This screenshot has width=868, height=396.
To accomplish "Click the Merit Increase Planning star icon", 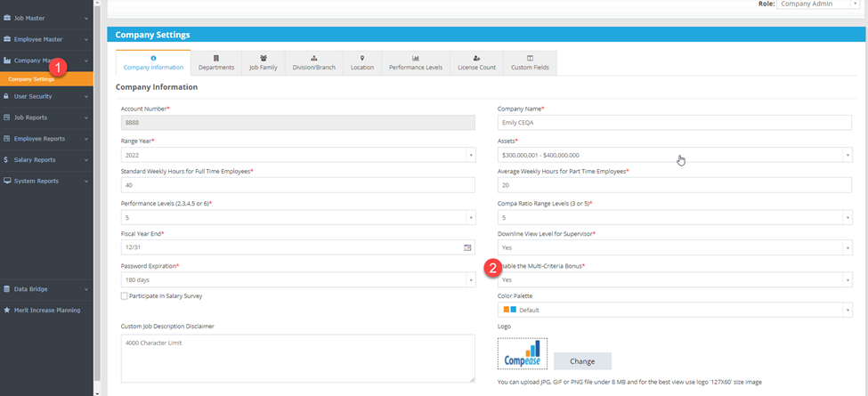I will 7,310.
